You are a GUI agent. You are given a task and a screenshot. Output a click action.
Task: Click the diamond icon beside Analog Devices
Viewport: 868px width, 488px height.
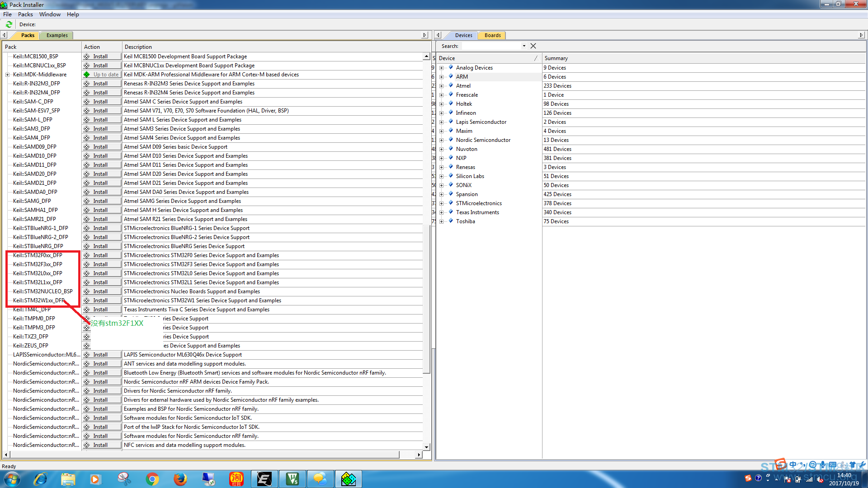pos(451,67)
